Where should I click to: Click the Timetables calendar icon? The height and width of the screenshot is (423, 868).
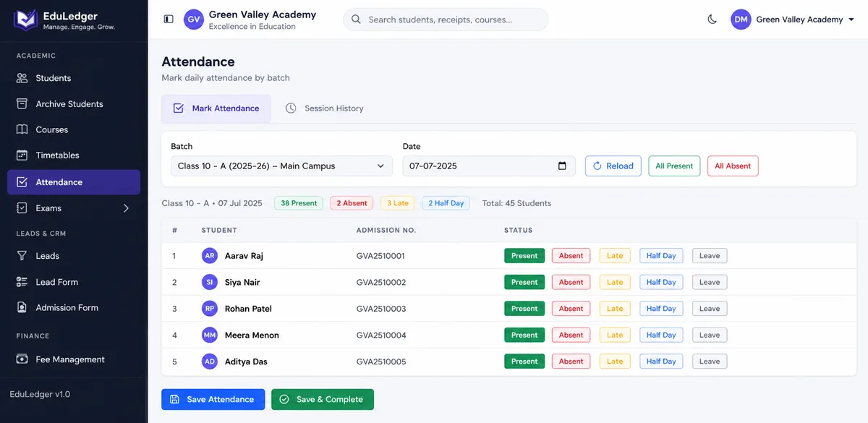pos(22,155)
